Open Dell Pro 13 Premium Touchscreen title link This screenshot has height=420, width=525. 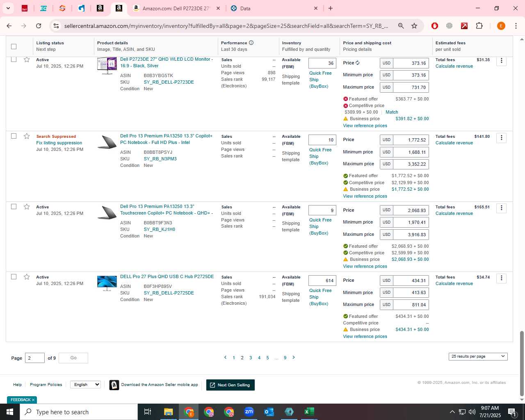click(166, 210)
